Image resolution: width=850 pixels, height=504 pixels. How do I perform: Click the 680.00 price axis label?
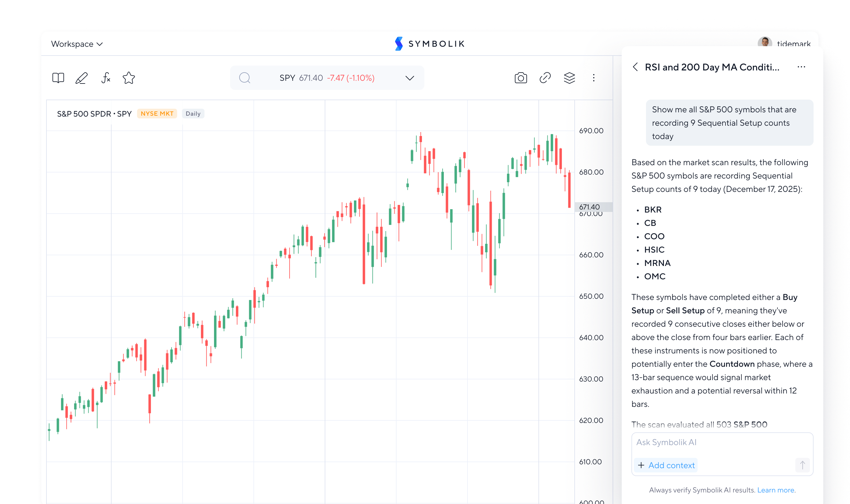point(591,172)
